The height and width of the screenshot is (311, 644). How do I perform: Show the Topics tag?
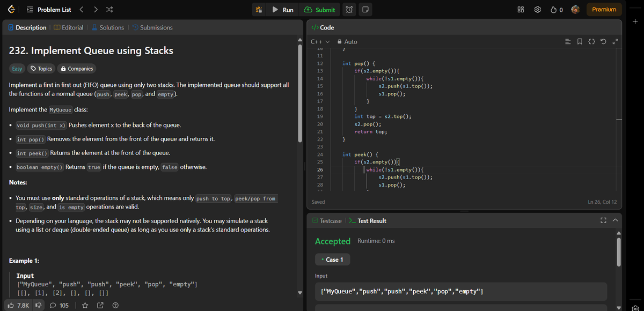point(41,69)
